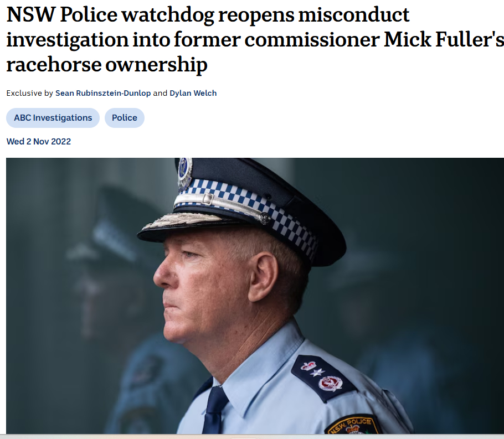
Task: Click the 'Exclusive by' byline label
Action: pyautogui.click(x=29, y=93)
